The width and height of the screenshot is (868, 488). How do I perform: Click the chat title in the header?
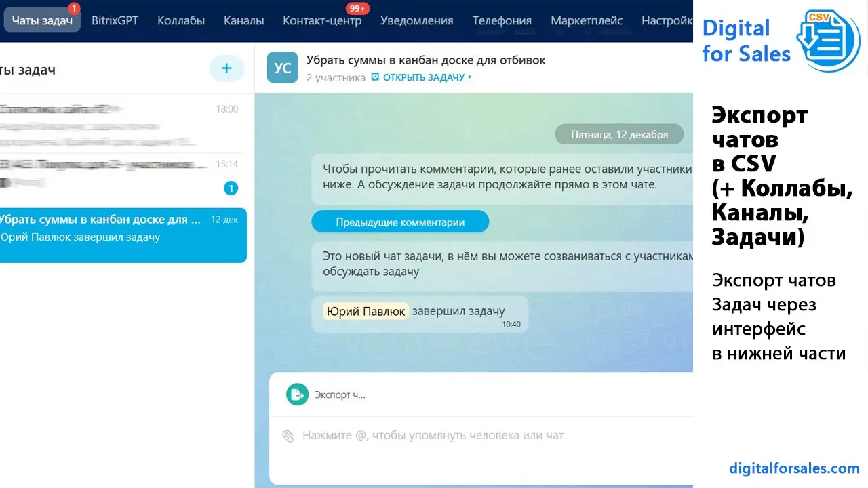coord(426,60)
